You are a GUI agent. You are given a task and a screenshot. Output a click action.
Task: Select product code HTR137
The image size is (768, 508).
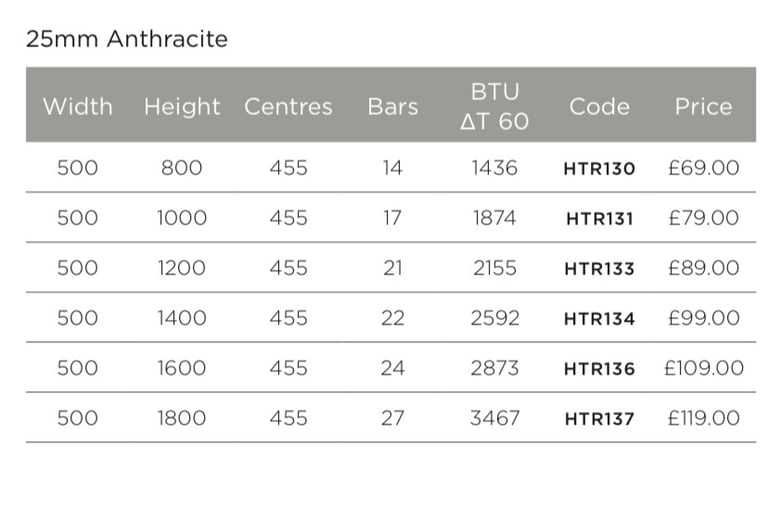pyautogui.click(x=600, y=419)
